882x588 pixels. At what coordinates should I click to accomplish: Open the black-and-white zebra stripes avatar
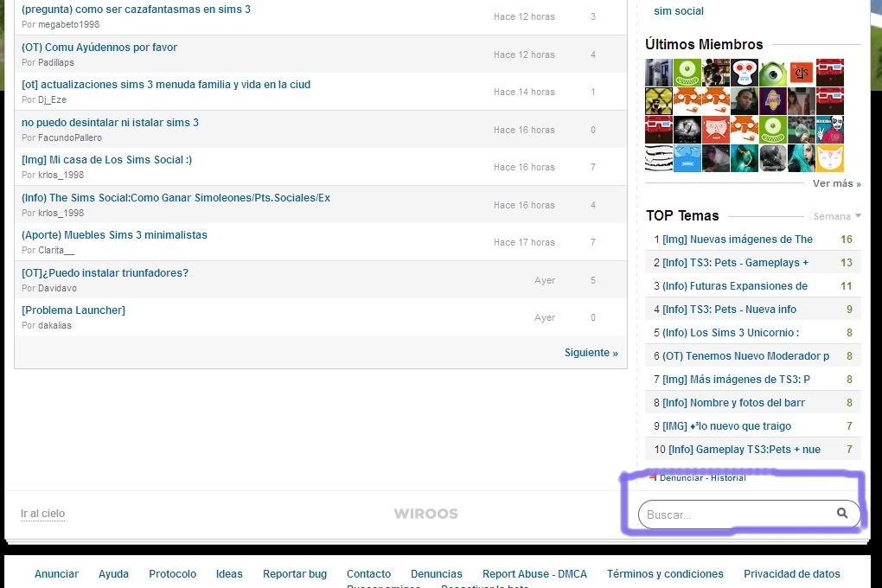pos(659,158)
